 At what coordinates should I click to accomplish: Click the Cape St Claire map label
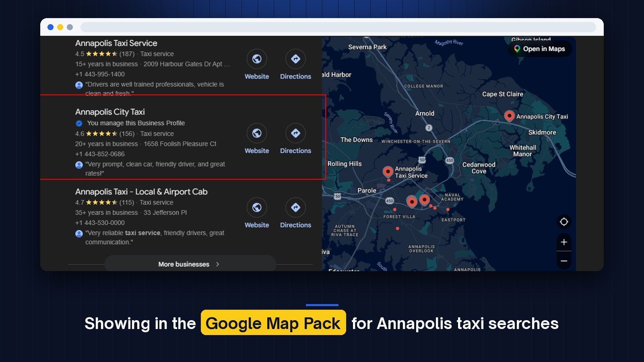click(x=503, y=94)
